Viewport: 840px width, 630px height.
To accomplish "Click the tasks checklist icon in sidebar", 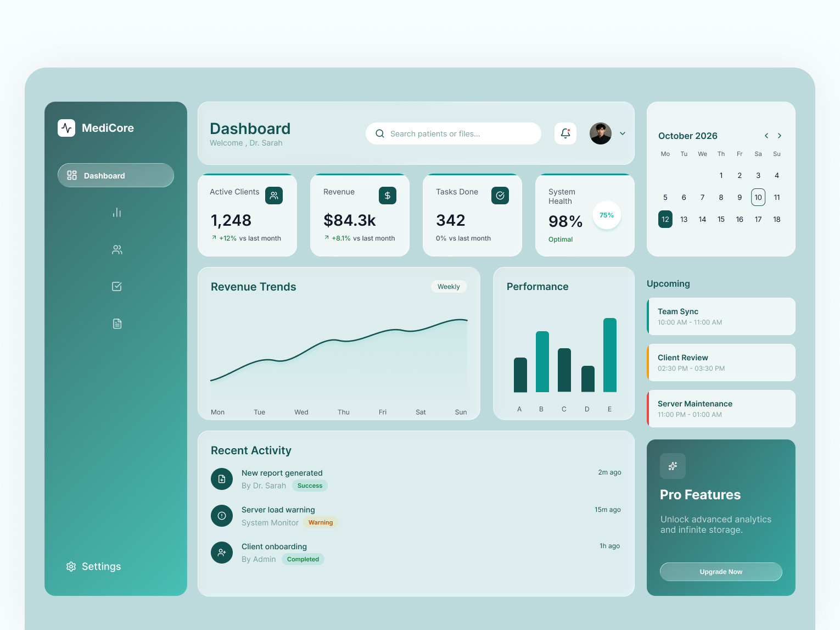I will coord(116,286).
